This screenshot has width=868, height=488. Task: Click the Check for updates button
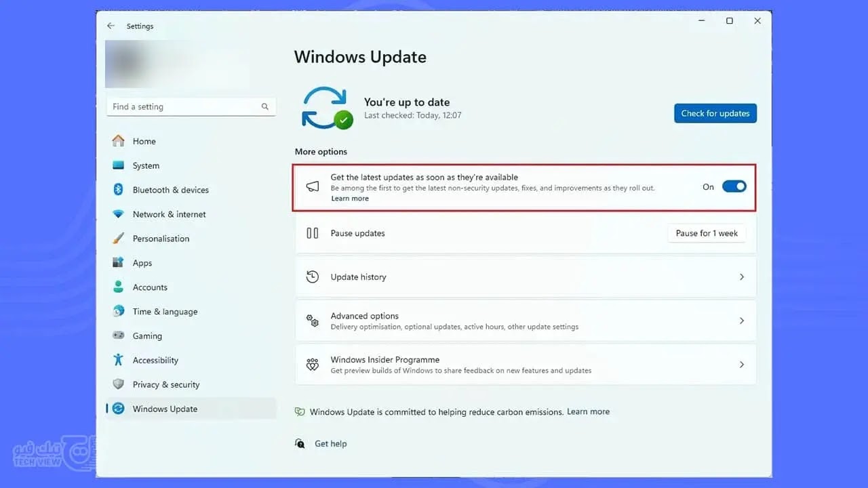[715, 113]
